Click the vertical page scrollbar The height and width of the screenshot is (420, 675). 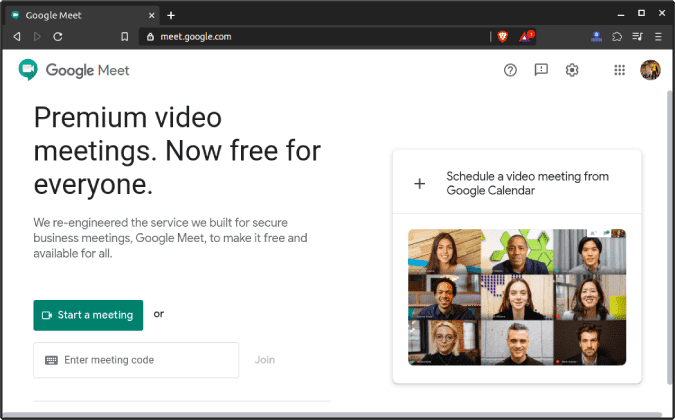(x=670, y=237)
